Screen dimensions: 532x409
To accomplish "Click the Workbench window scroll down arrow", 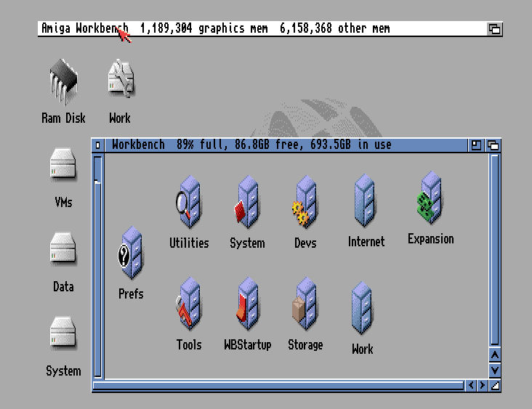I will click(x=495, y=370).
